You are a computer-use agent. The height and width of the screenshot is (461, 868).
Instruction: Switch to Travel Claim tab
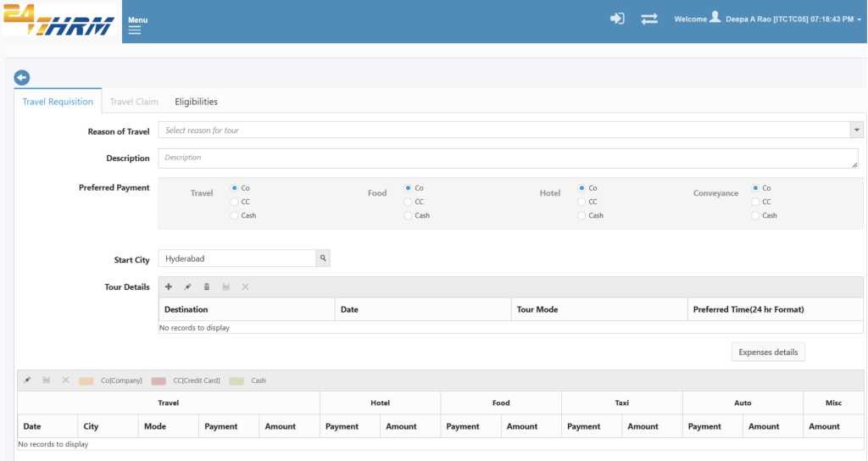point(134,102)
